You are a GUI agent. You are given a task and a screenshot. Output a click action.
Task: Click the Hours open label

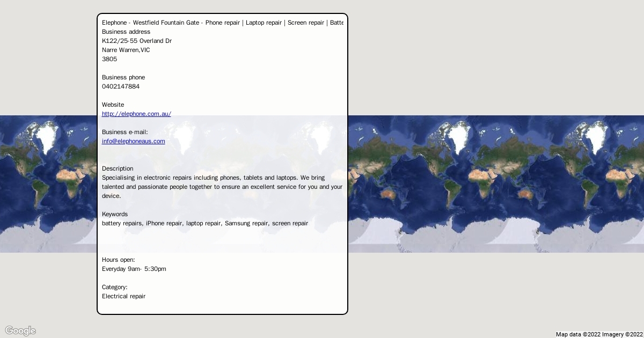point(119,260)
